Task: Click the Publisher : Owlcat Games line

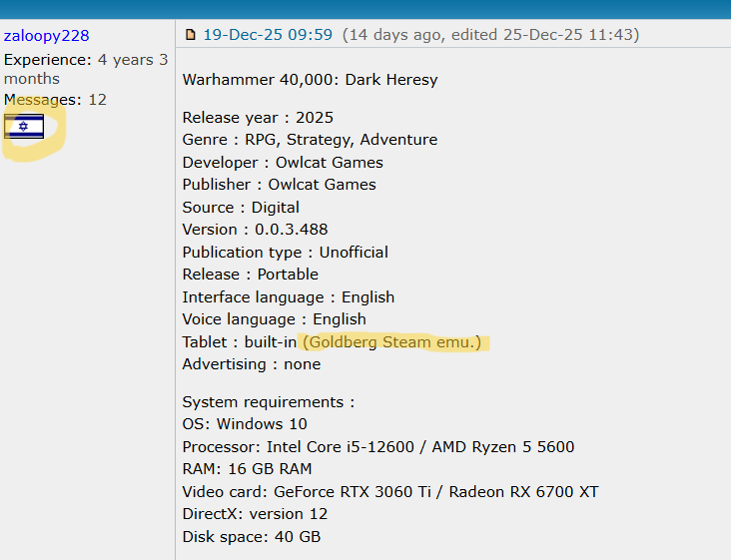Action: (279, 185)
